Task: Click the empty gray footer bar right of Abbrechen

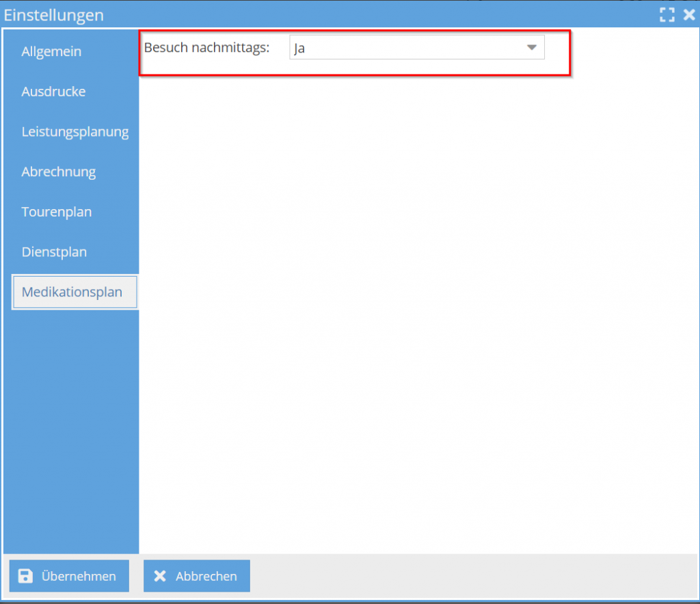Action: [x=472, y=576]
